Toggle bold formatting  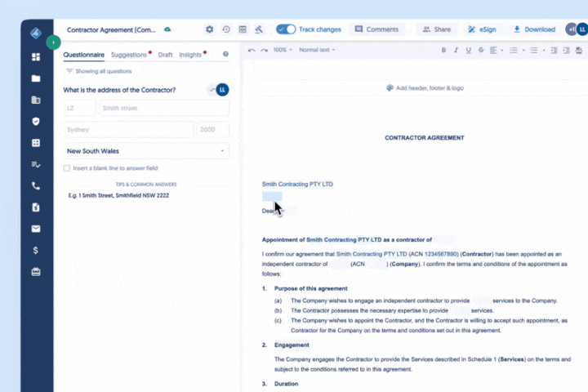point(443,50)
